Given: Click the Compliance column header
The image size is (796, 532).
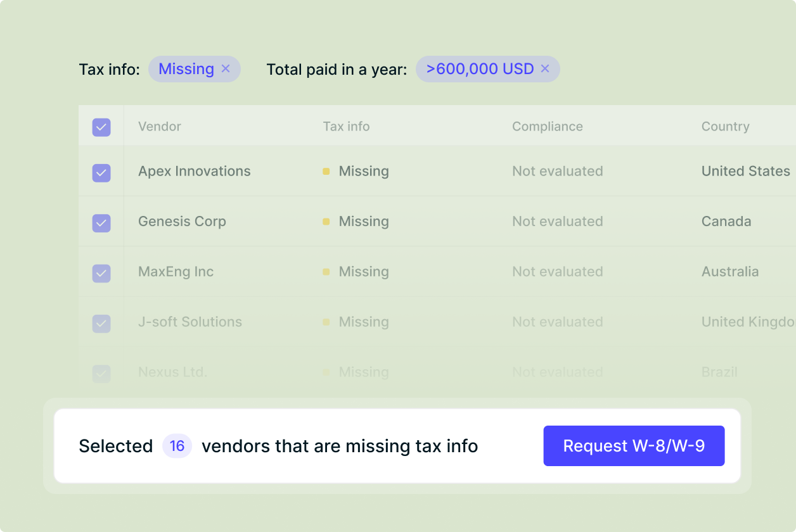Looking at the screenshot, I should pyautogui.click(x=548, y=127).
